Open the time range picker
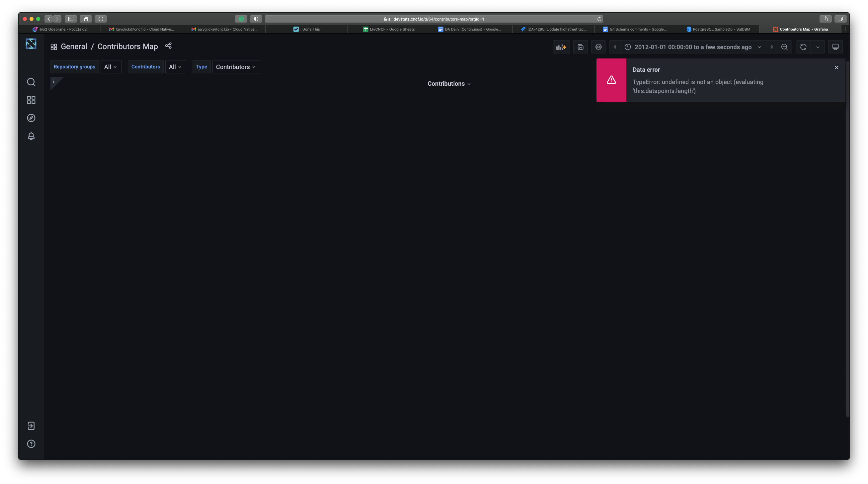 pyautogui.click(x=693, y=47)
